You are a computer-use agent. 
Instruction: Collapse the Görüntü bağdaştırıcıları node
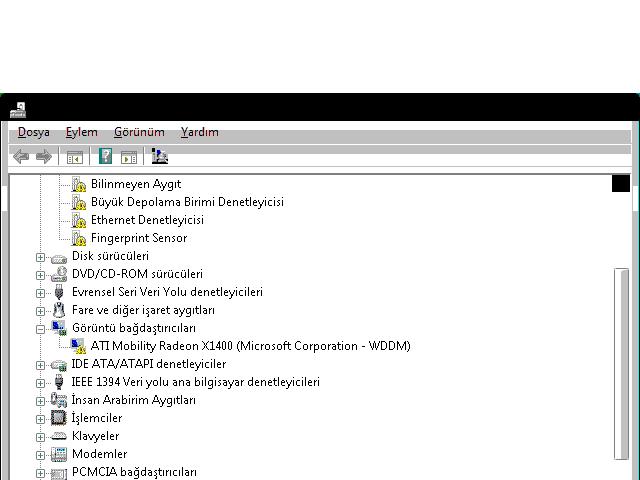(x=40, y=329)
